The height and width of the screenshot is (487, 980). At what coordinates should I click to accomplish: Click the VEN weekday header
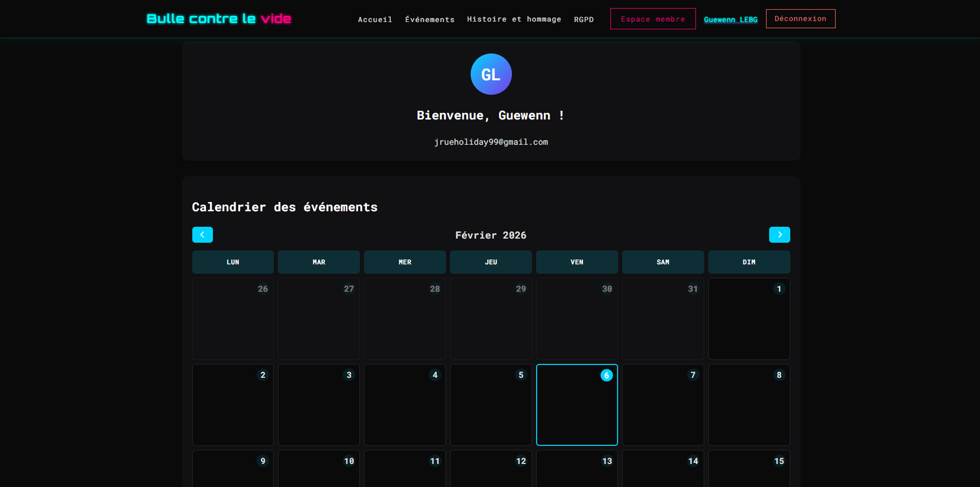click(x=576, y=262)
